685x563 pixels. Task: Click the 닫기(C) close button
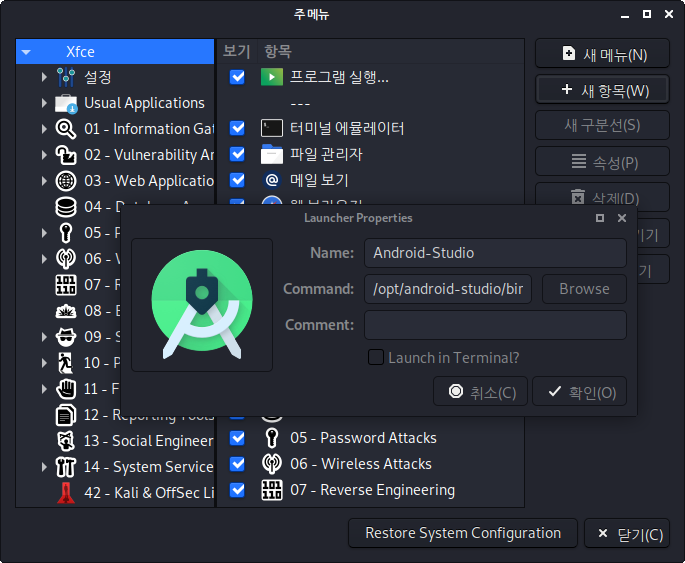point(627,533)
